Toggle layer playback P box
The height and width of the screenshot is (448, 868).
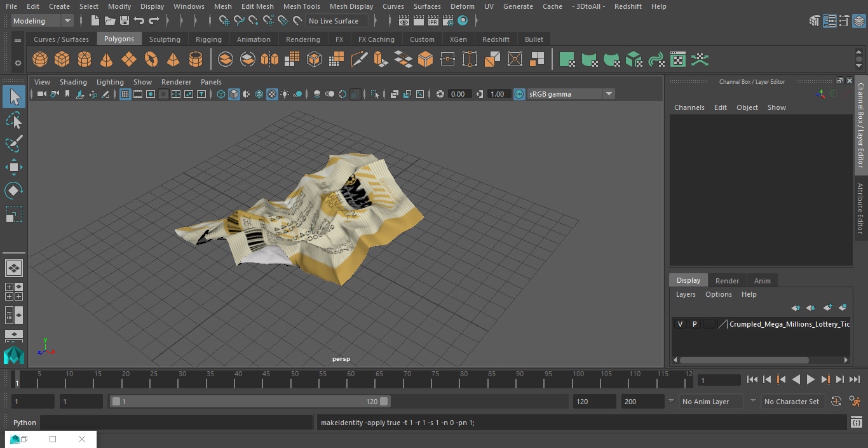tap(695, 324)
